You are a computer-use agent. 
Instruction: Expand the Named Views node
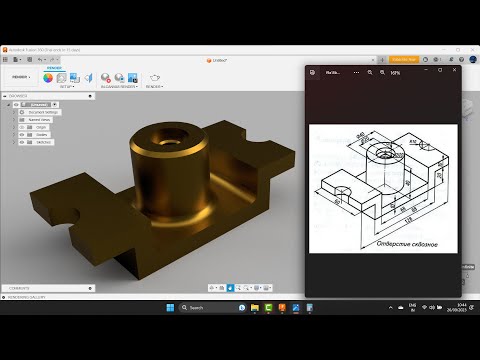pos(14,120)
